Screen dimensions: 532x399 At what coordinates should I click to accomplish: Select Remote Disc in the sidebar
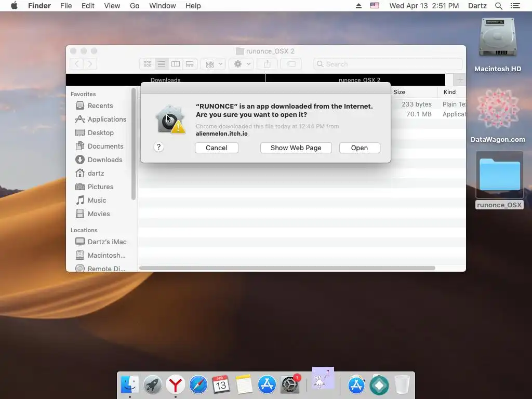[x=106, y=269]
